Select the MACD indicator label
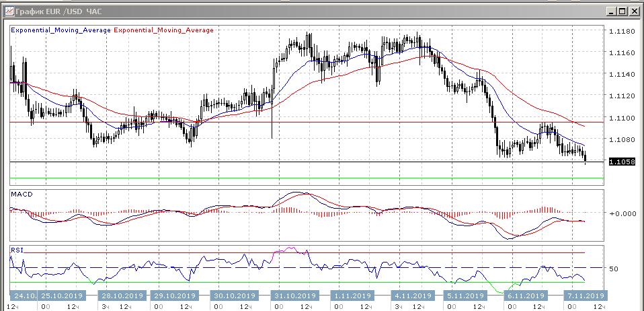The width and height of the screenshot is (644, 311). pyautogui.click(x=21, y=195)
